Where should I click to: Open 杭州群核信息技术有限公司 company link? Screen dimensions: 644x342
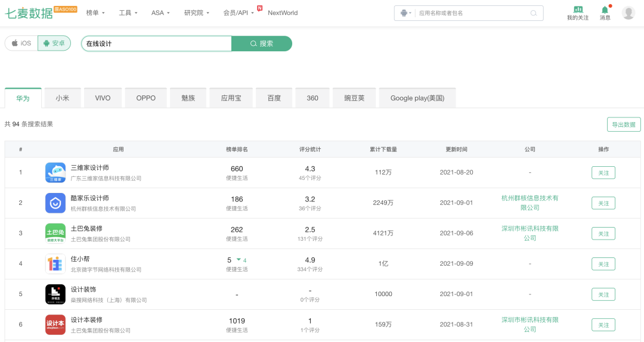click(x=530, y=203)
